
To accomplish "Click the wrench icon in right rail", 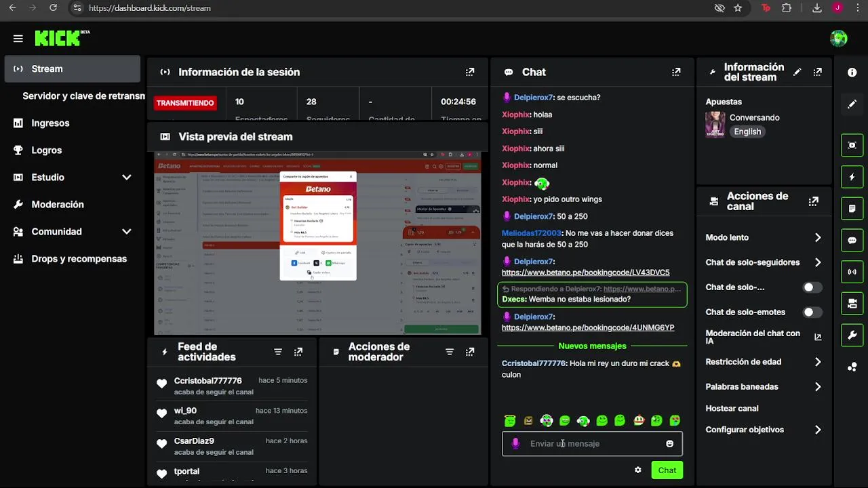I will [x=852, y=335].
